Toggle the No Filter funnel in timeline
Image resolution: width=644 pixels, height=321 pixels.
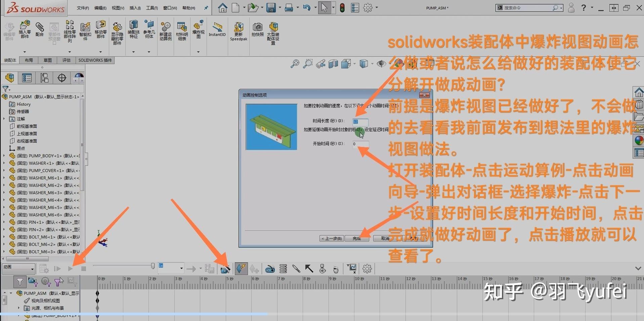click(x=20, y=282)
